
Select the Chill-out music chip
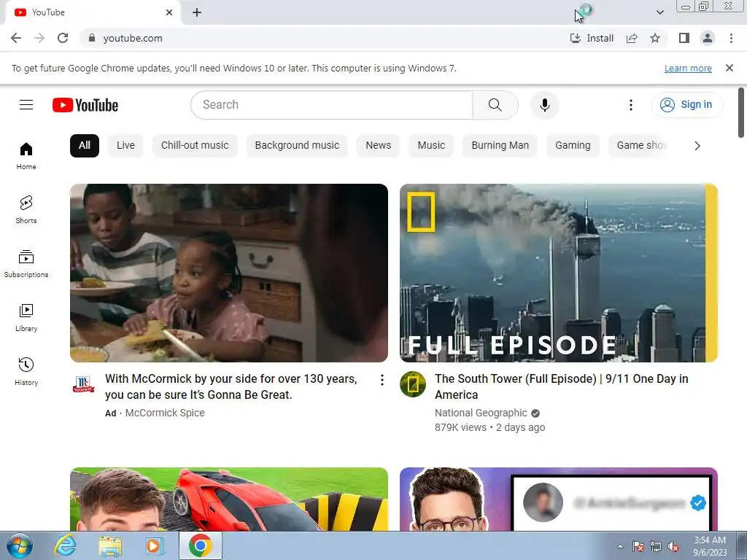[195, 145]
